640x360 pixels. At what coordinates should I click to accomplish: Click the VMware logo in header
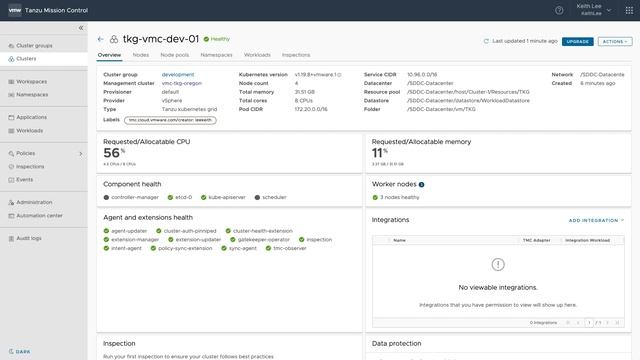(15, 10)
